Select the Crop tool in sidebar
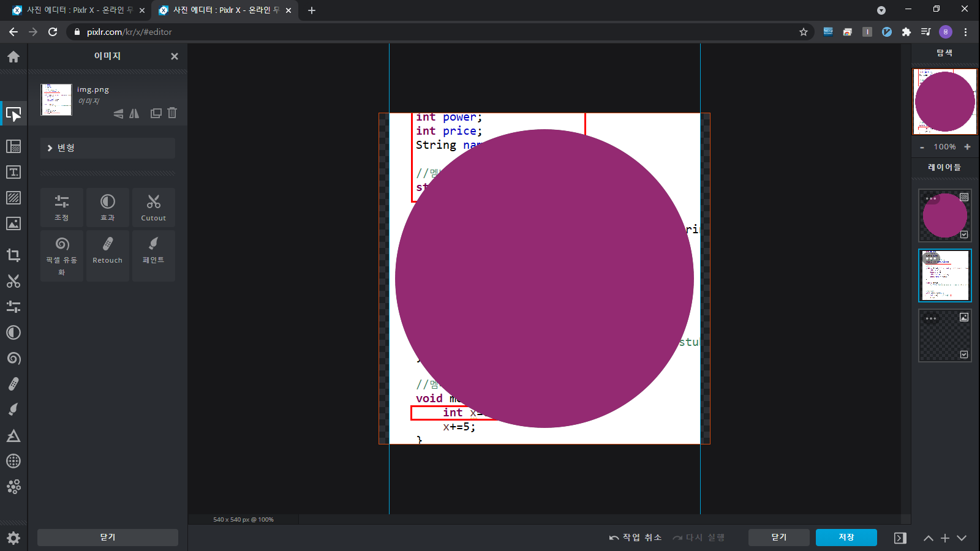The width and height of the screenshot is (980, 551). 13,255
